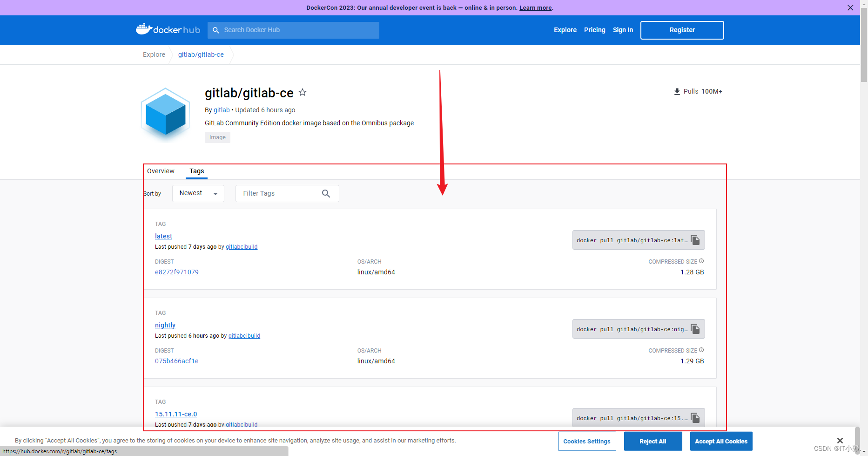Copy the docker pull command for 15.11.11-ce.0

click(x=695, y=418)
